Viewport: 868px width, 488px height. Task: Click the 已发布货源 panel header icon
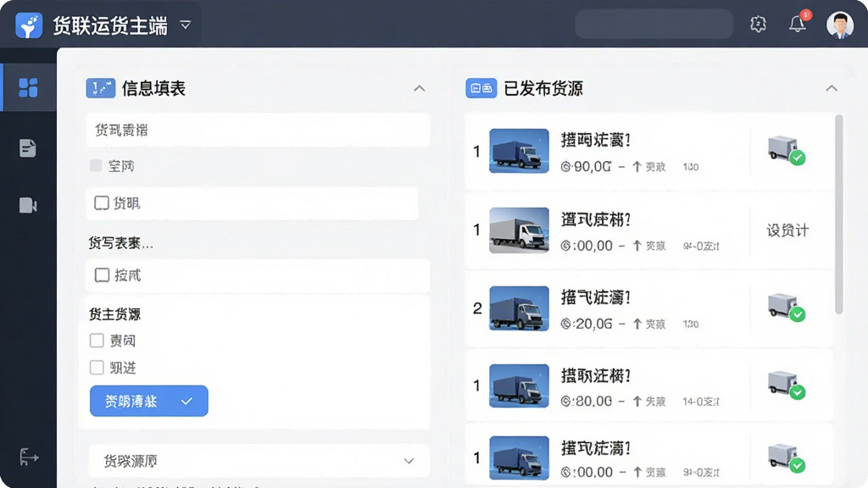481,88
